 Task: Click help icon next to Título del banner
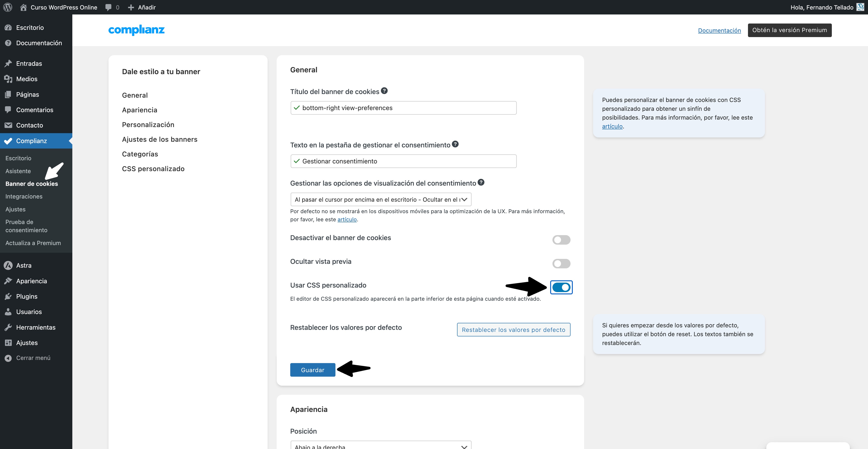tap(384, 91)
